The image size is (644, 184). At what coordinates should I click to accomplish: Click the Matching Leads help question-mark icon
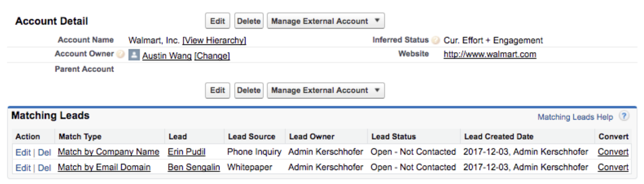(624, 116)
